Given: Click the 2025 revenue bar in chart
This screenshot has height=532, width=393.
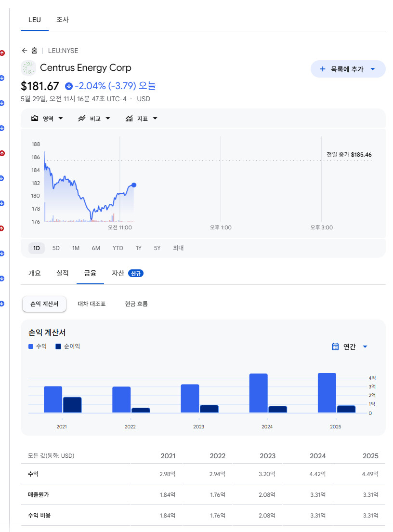Looking at the screenshot, I should tap(327, 393).
